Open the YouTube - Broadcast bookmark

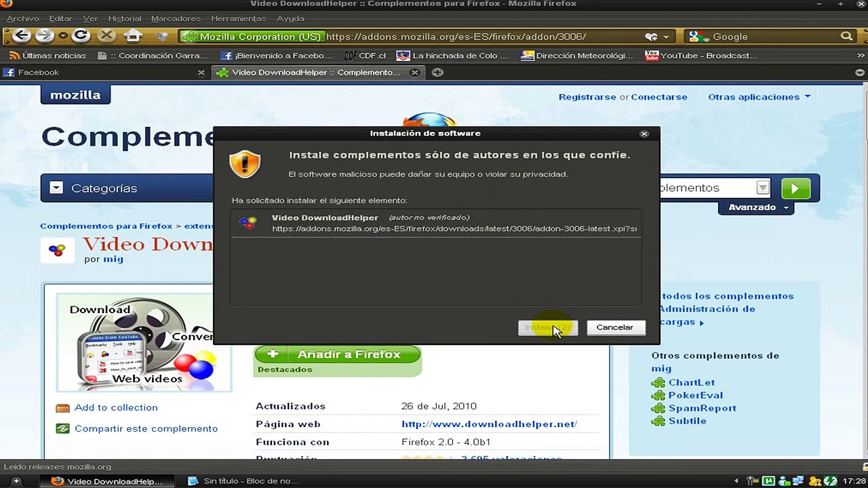click(701, 56)
